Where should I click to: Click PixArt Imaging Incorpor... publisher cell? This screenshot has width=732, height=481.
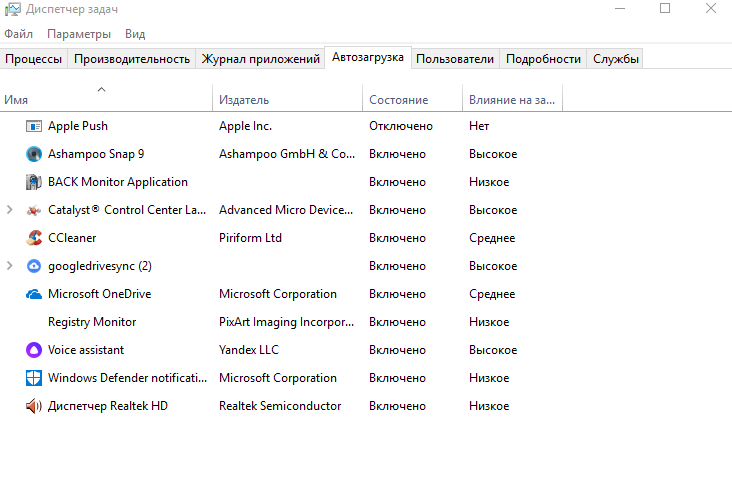click(287, 322)
